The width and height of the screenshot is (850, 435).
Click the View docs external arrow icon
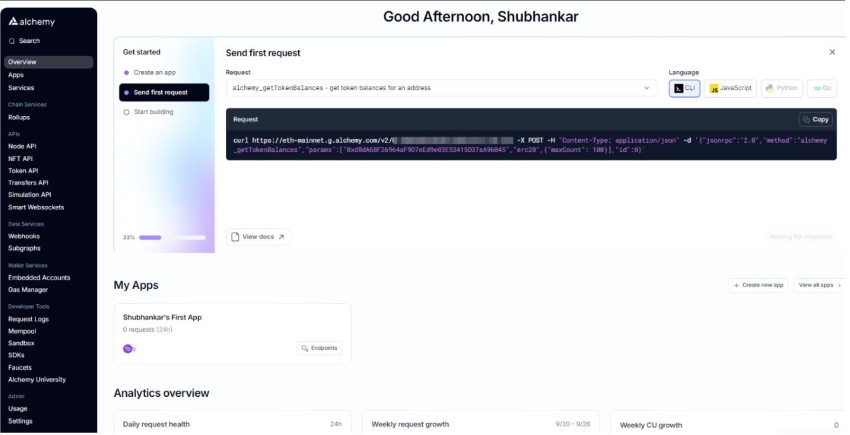pos(281,237)
